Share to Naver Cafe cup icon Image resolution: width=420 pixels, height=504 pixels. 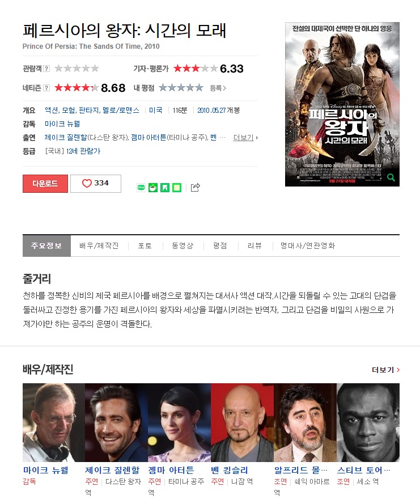[x=153, y=188]
